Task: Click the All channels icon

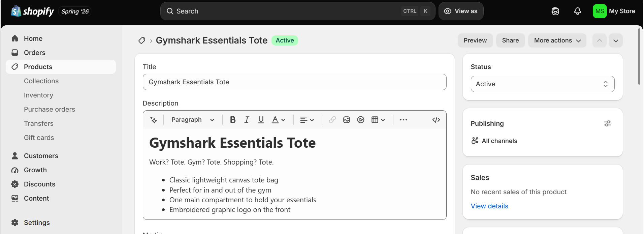Action: [475, 141]
